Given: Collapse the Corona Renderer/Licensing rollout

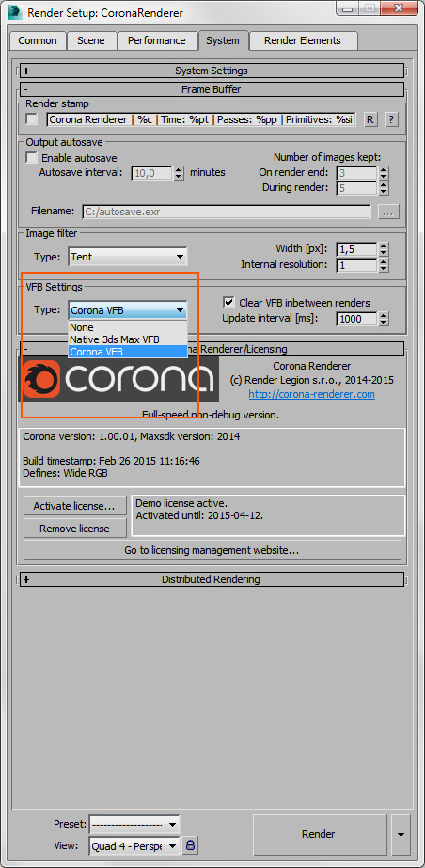Looking at the screenshot, I should [x=212, y=349].
